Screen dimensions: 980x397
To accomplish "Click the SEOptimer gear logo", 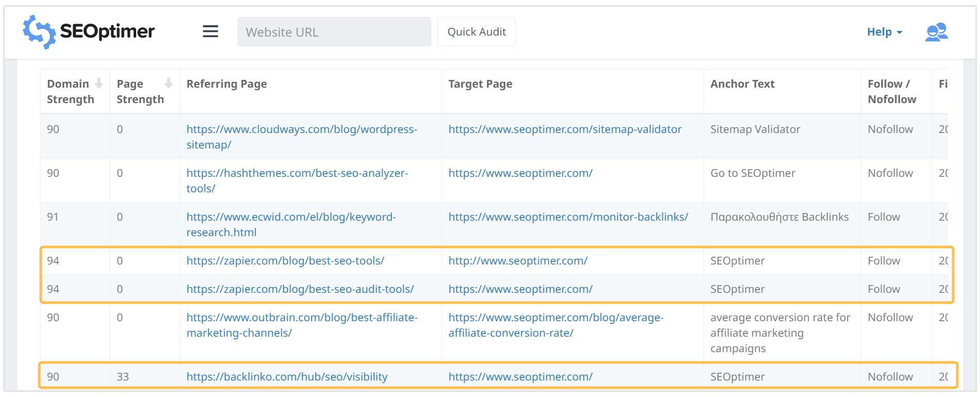I will point(39,32).
